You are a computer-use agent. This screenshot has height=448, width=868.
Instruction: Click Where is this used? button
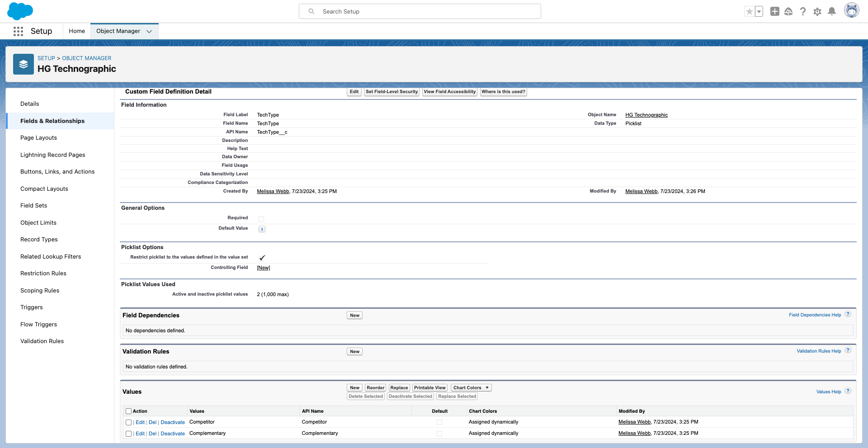point(504,92)
